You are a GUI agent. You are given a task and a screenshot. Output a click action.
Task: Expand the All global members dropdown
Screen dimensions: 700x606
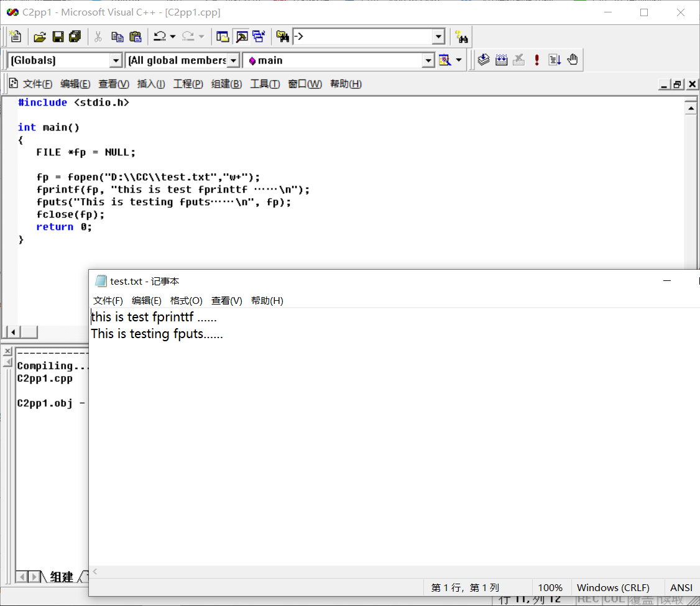(x=234, y=60)
